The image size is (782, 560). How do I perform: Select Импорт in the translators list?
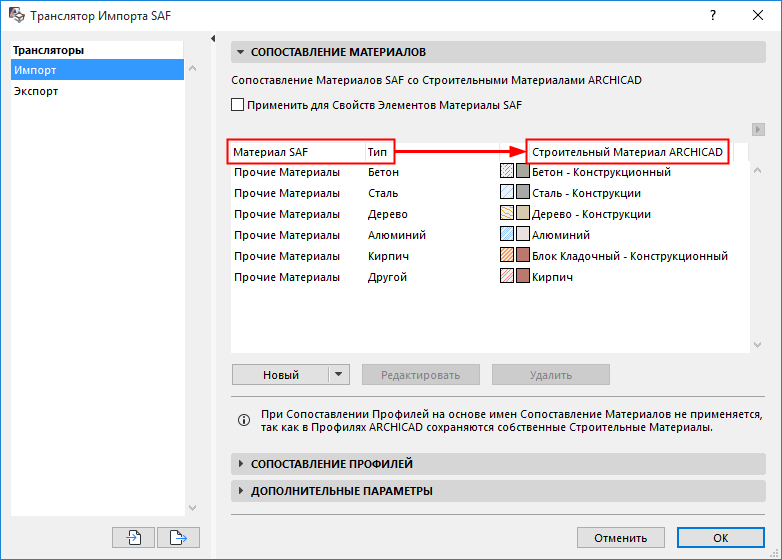(x=97, y=70)
